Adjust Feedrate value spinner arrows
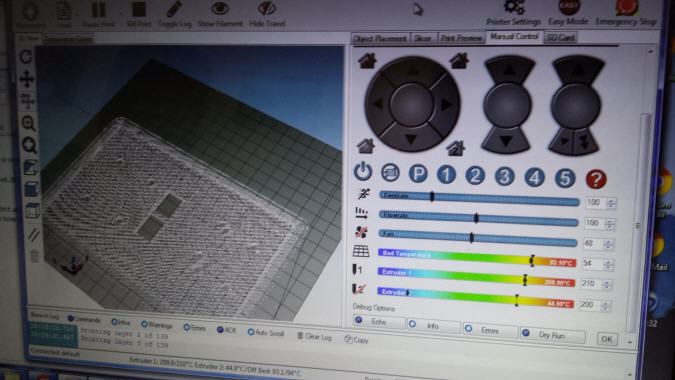Viewport: 675px width, 380px height. pyautogui.click(x=611, y=203)
